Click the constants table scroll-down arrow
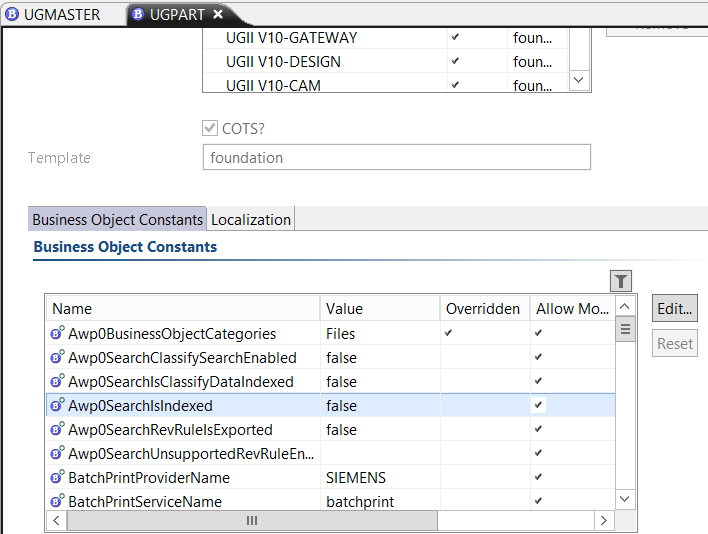The image size is (708, 534). click(x=624, y=498)
